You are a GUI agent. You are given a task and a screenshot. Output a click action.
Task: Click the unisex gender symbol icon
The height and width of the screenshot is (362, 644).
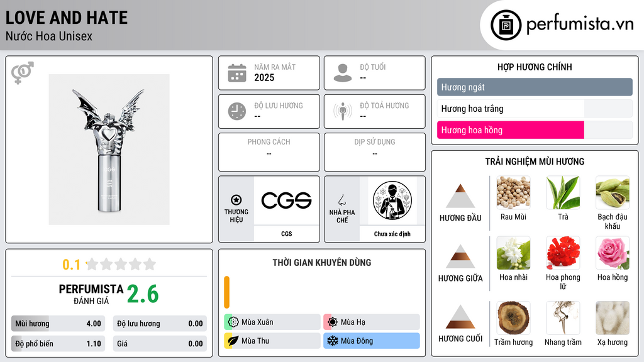pyautogui.click(x=23, y=73)
